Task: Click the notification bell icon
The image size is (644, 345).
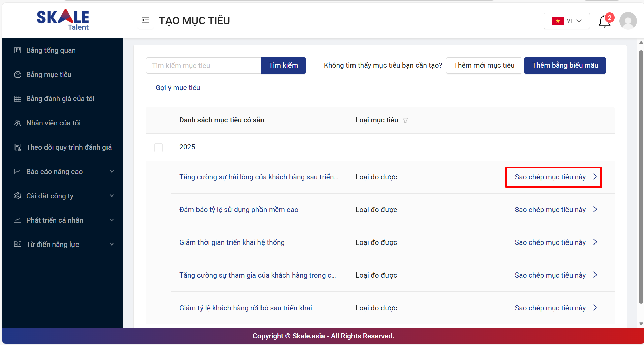Action: coord(604,21)
